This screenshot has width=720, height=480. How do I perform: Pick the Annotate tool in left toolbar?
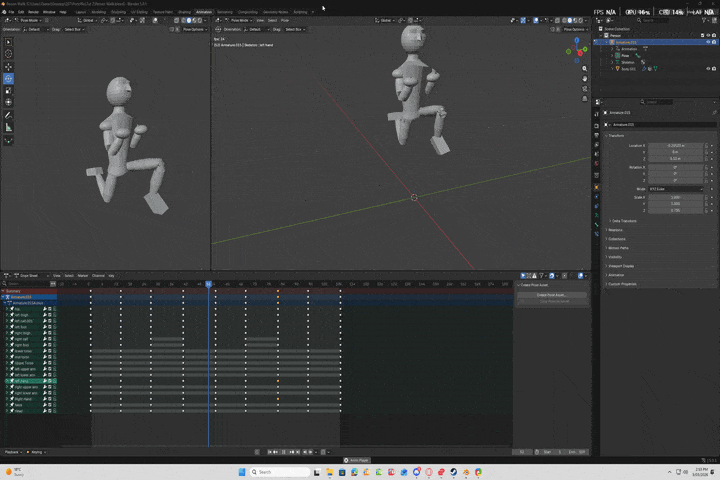tap(9, 115)
